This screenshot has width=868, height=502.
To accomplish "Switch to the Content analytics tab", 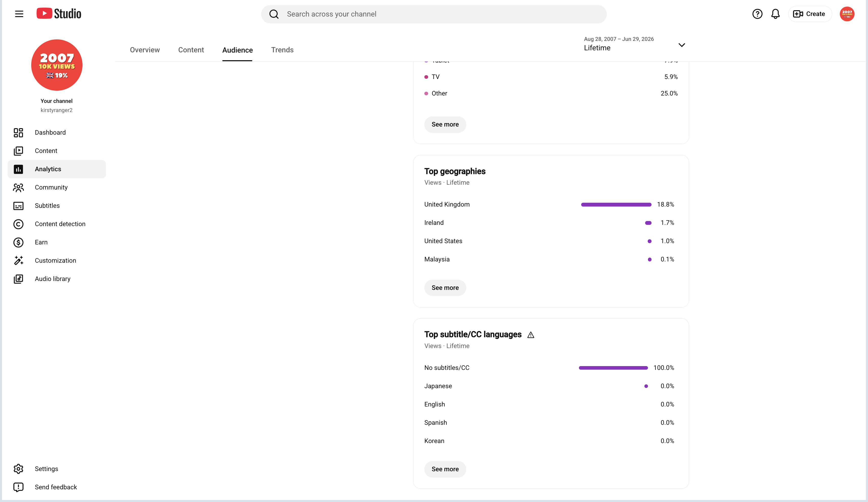I will pos(191,50).
